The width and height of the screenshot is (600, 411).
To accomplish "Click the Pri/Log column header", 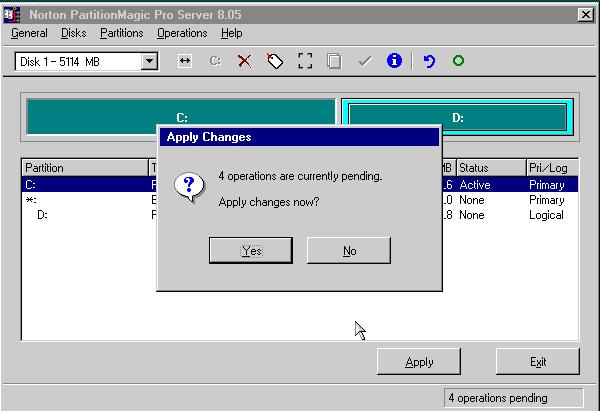I will [x=552, y=168].
